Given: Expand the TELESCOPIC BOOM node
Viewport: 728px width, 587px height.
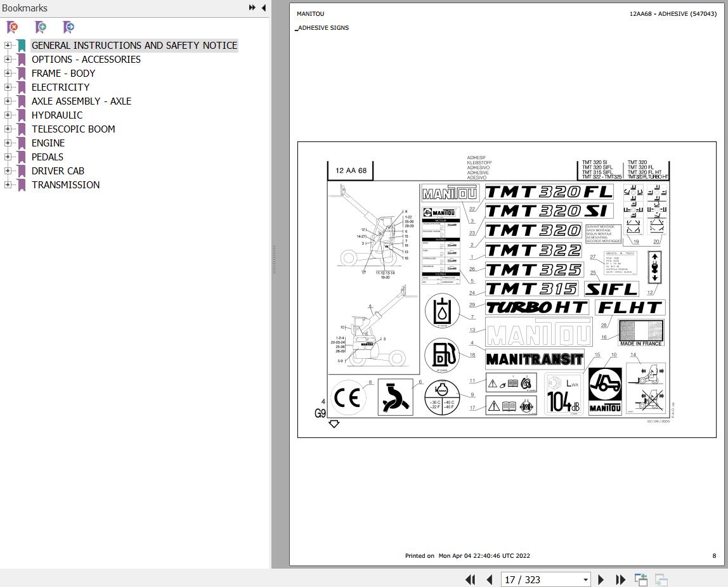Looking at the screenshot, I should [8, 129].
